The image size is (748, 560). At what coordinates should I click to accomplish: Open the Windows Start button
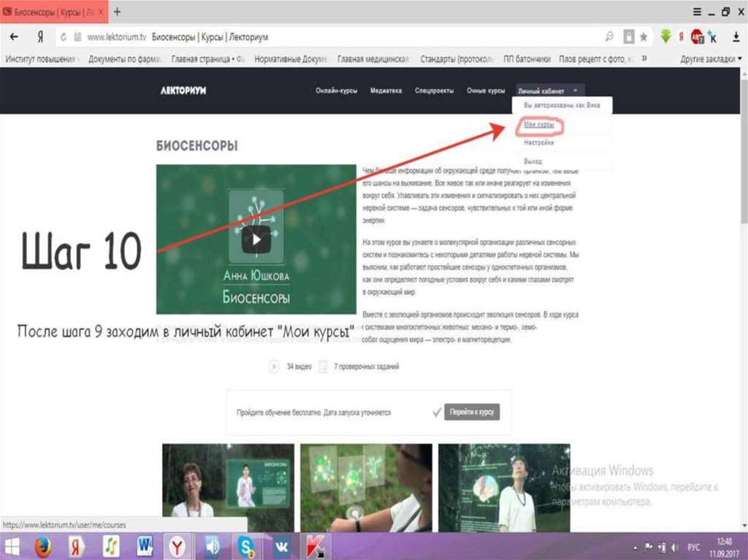12,547
